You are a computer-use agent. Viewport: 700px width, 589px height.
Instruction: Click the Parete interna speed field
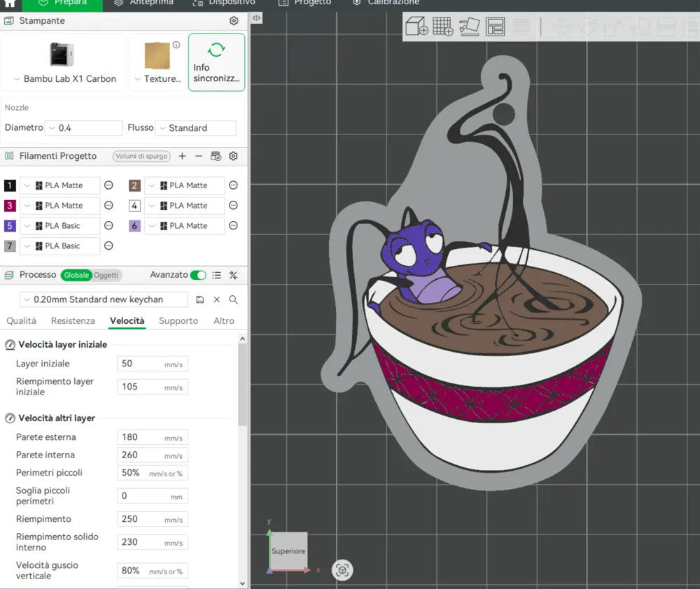pos(152,455)
